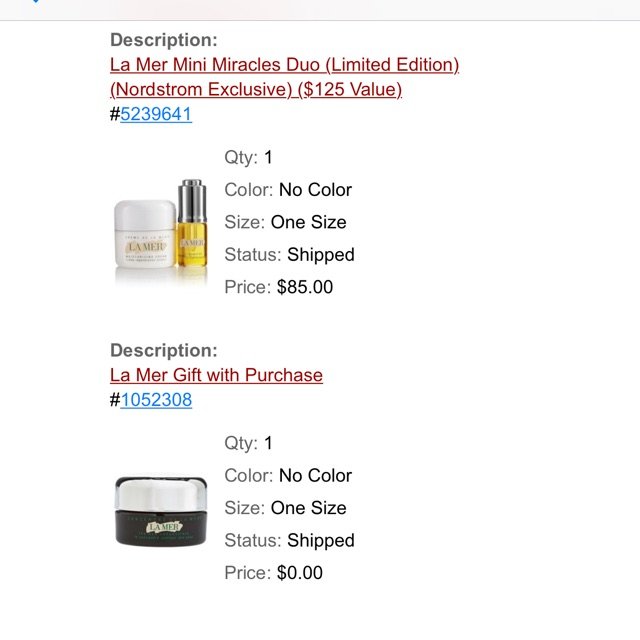Screen dimensions: 640x640
Task: Click Shipped status of the $85.00 item
Action: tap(320, 255)
